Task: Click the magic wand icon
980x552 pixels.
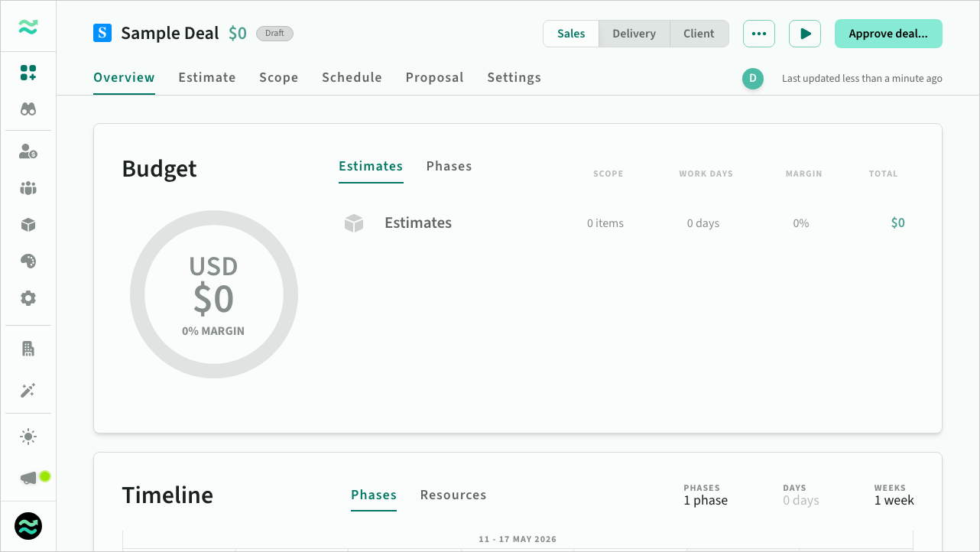Action: (x=28, y=391)
